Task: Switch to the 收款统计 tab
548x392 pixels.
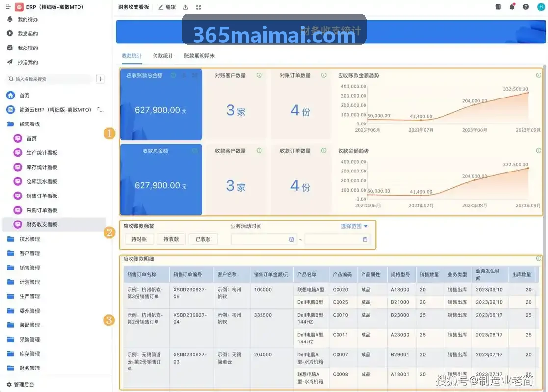Action: coord(132,56)
